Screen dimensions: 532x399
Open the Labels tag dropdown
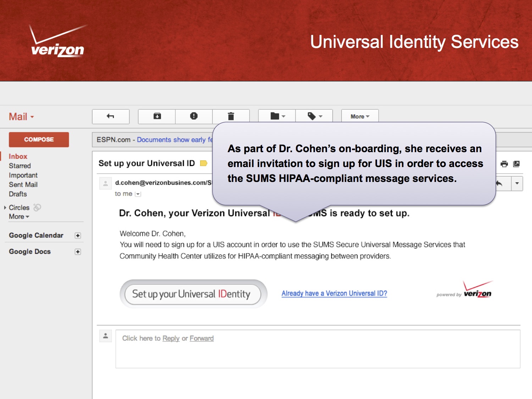314,116
